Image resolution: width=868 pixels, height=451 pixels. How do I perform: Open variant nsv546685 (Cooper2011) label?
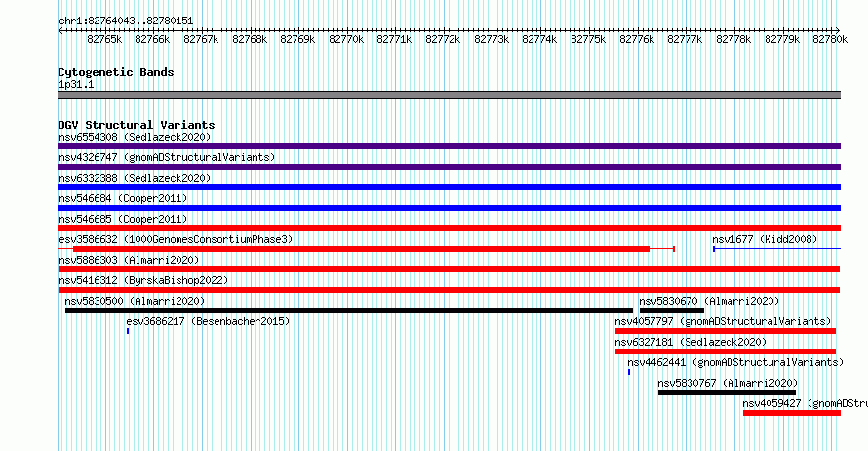123,219
